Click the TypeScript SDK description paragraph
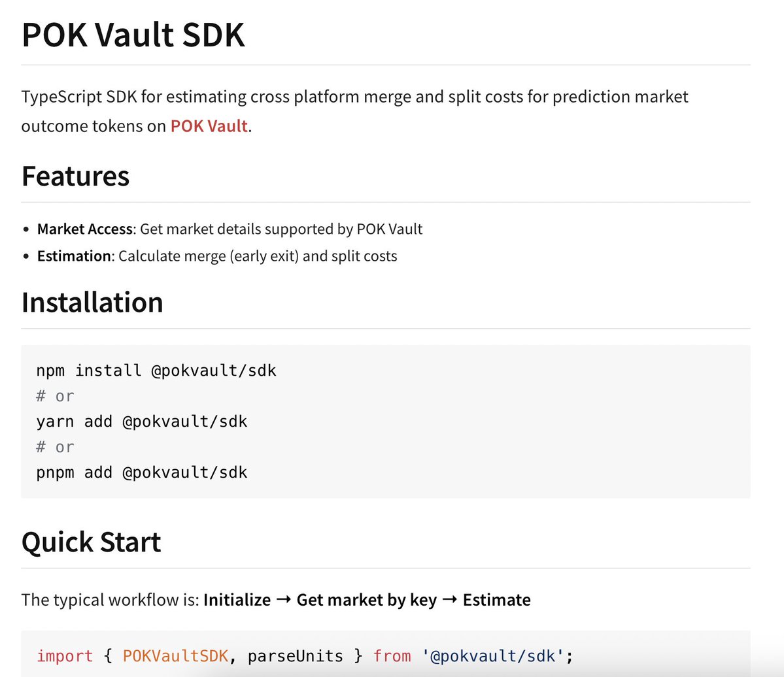The height and width of the screenshot is (677, 784). 355,111
